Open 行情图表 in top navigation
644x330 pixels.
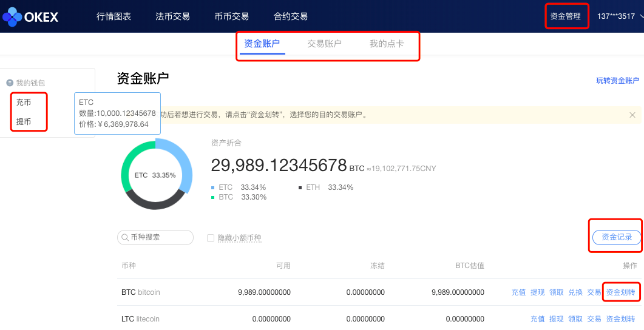point(114,16)
